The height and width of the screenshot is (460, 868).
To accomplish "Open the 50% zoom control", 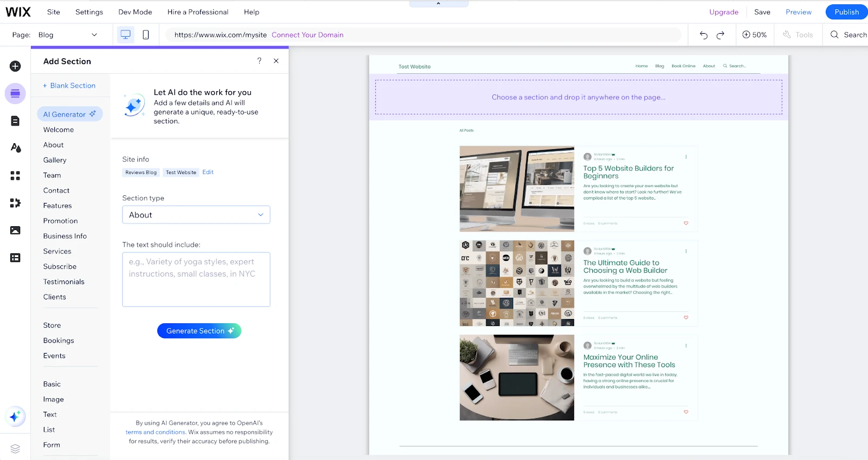I will [x=754, y=35].
